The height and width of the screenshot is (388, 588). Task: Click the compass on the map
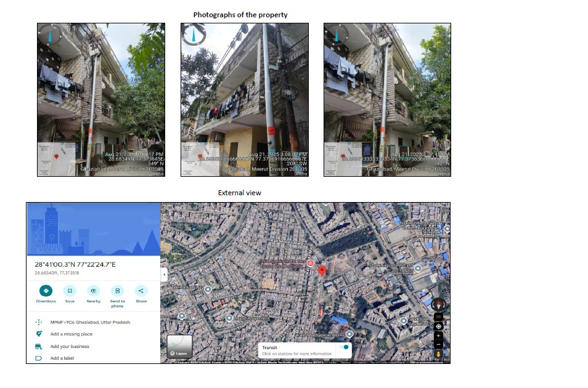click(x=438, y=304)
